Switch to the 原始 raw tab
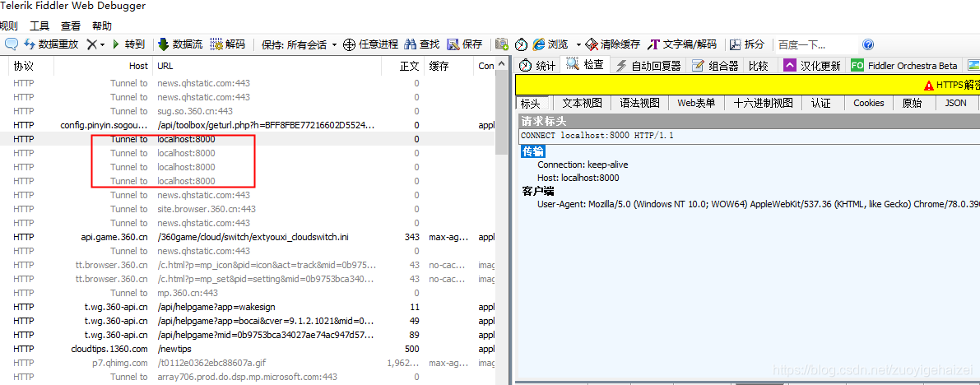This screenshot has width=980, height=385. (912, 103)
